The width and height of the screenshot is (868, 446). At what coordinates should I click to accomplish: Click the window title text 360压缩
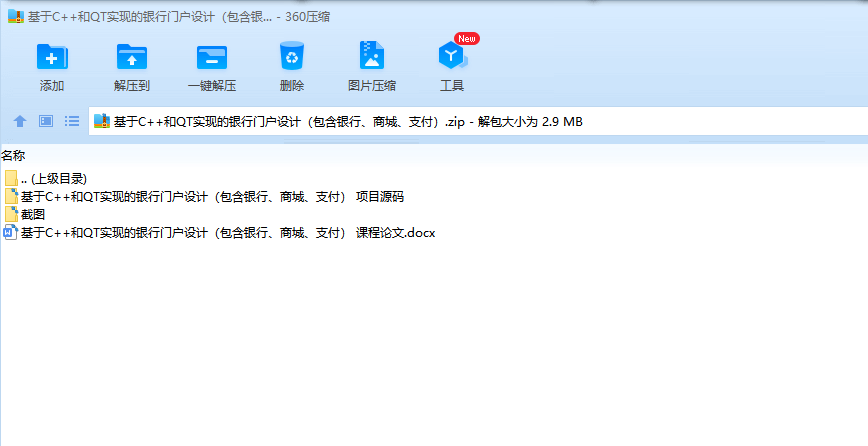point(308,17)
